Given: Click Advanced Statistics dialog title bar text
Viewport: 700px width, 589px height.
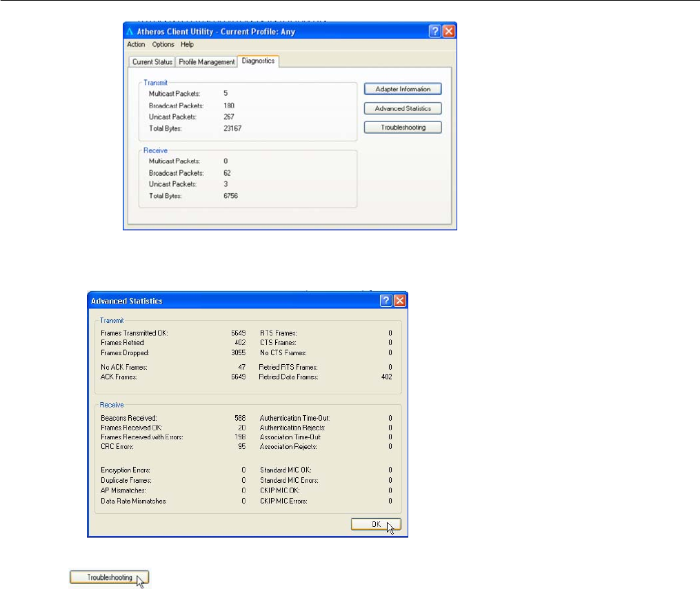Looking at the screenshot, I should 127,301.
